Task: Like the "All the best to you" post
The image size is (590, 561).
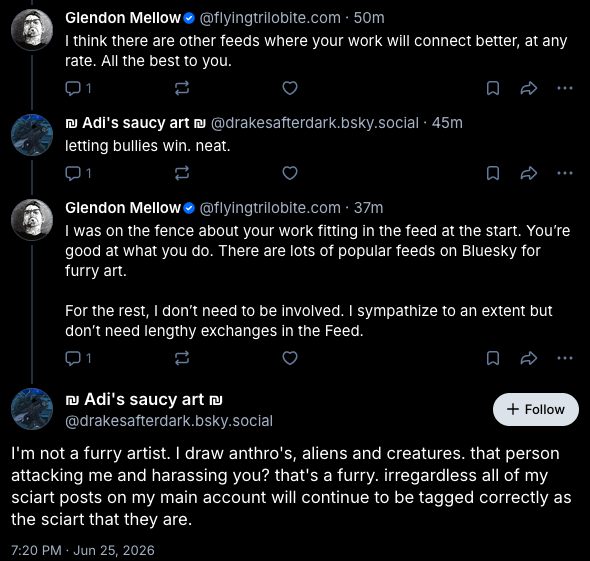Action: [x=290, y=88]
